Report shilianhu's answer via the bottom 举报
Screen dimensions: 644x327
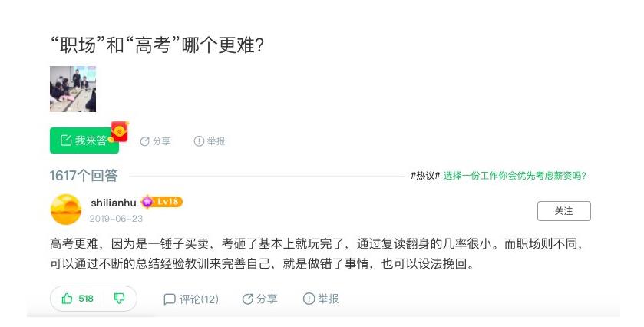click(321, 299)
